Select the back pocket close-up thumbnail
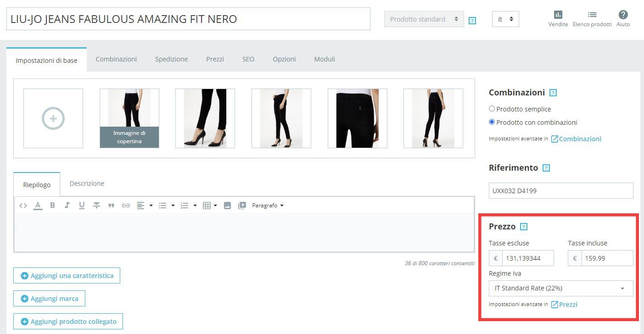This screenshot has height=334, width=644. point(358,118)
